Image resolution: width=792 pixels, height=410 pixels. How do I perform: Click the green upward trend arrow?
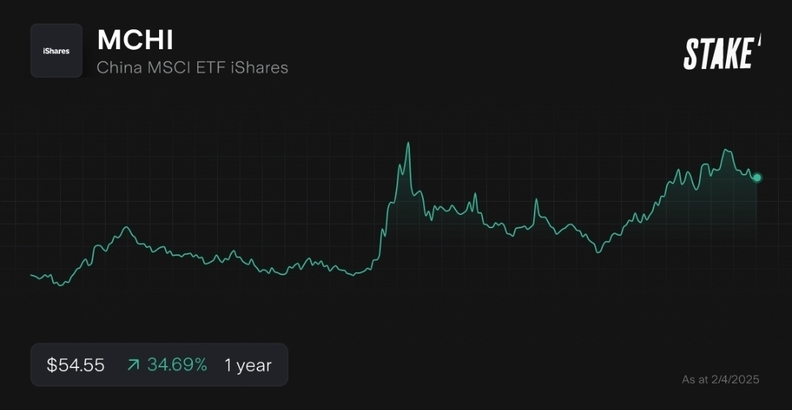(133, 365)
